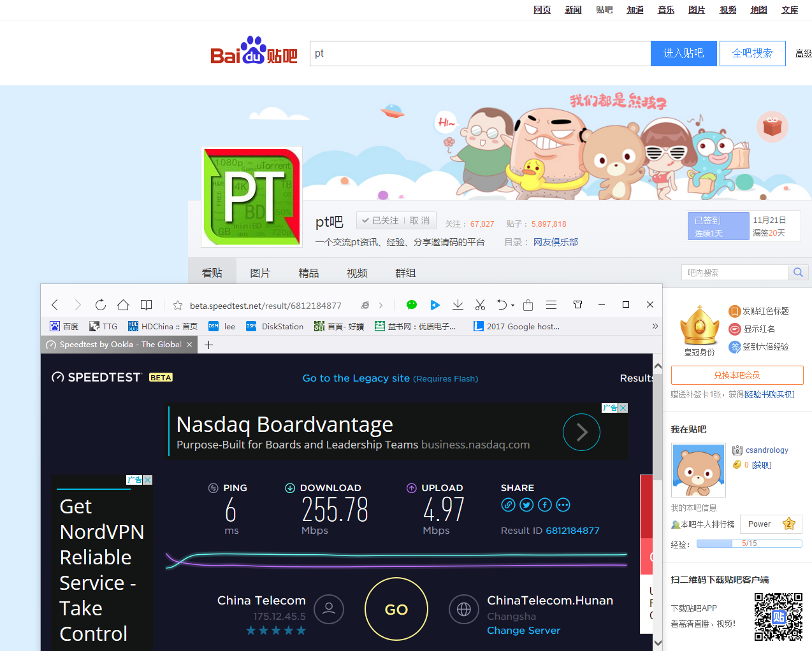The height and width of the screenshot is (651, 812).
Task: Select the Speedtest by Ookla tab
Action: click(x=120, y=345)
